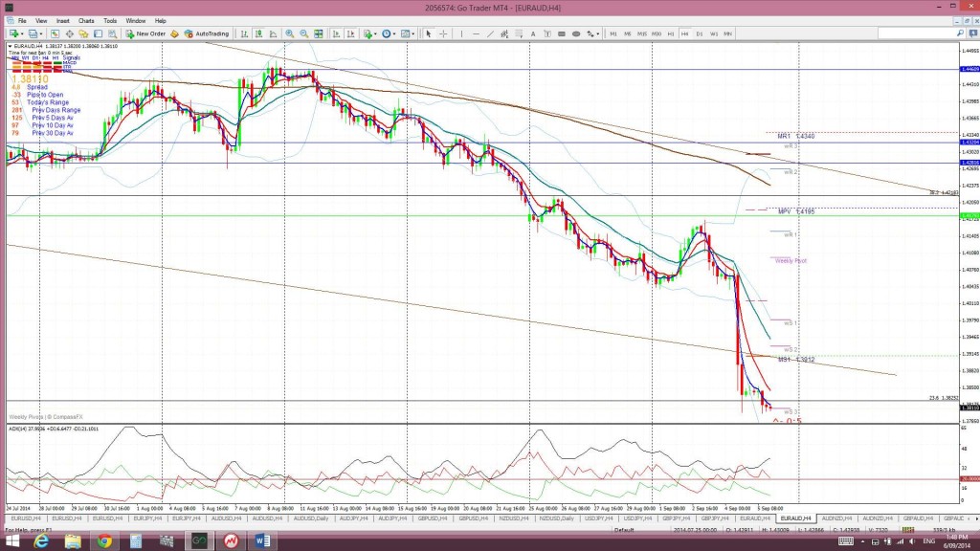Toggle the AutoTrading button
Image resolution: width=980 pixels, height=551 pixels.
click(x=207, y=33)
